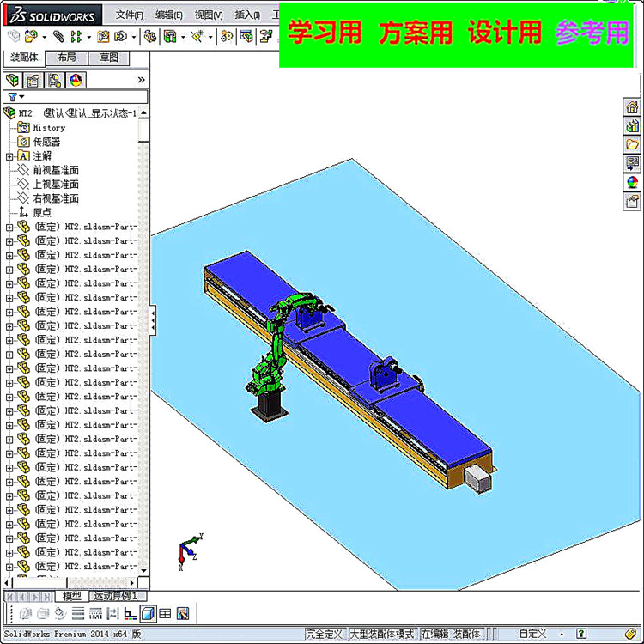
Task: Click the Insert Components icon
Action: (x=31, y=37)
